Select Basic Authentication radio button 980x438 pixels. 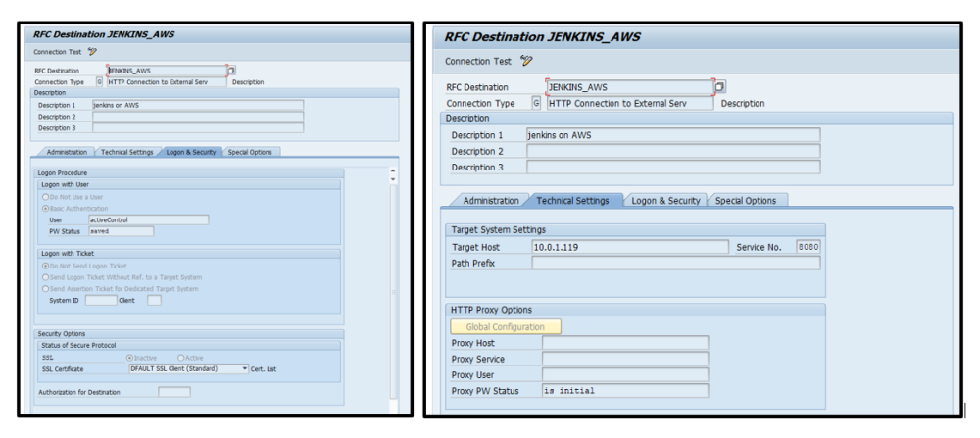pos(45,208)
